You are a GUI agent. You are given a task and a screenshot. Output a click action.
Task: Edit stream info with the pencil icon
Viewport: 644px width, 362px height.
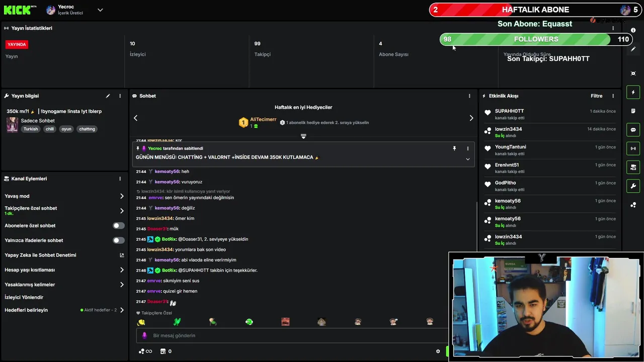pyautogui.click(x=108, y=96)
